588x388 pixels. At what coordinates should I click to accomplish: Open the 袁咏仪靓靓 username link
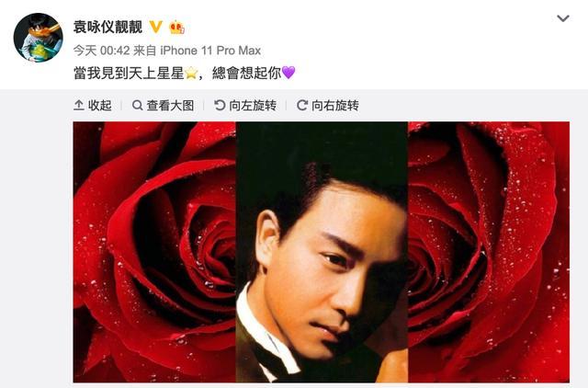coord(108,27)
